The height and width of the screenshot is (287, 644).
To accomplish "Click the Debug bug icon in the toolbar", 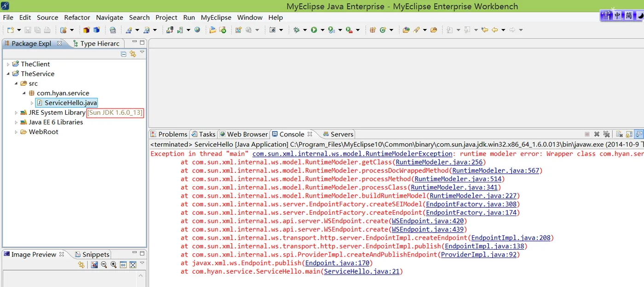I will pyautogui.click(x=297, y=30).
